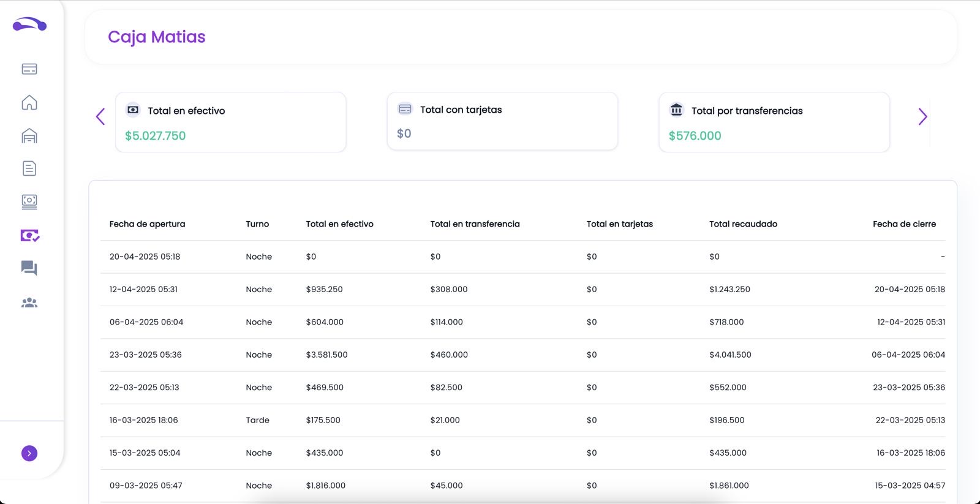Click the Fecha de cierre column header

(x=904, y=224)
